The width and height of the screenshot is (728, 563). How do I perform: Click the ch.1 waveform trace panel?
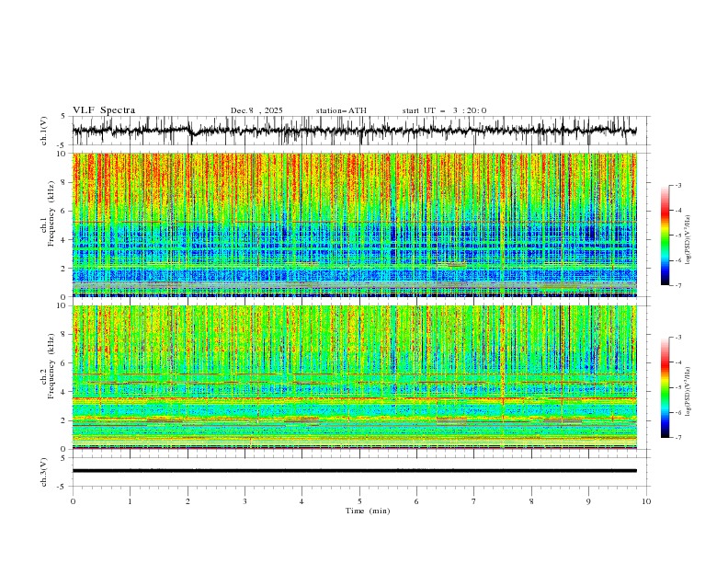click(x=360, y=131)
